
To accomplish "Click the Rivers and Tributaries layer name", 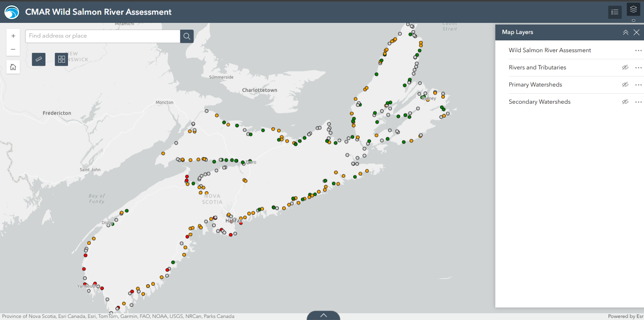I will tap(537, 68).
